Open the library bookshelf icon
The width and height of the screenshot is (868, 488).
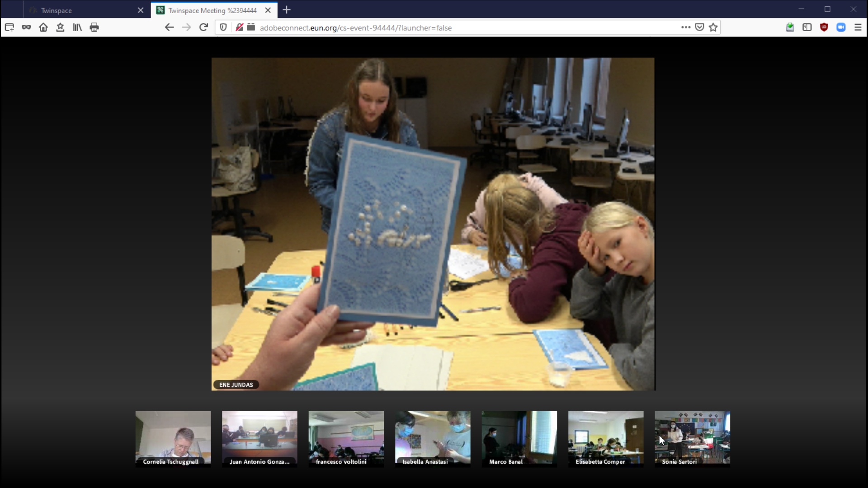coord(77,28)
